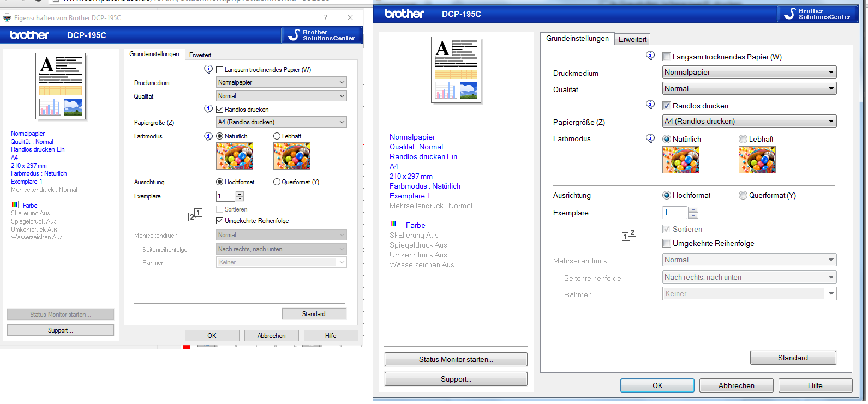Screen dimensions: 868x404
Task: Click Status Monitor starten... in right dialog
Action: (x=456, y=359)
